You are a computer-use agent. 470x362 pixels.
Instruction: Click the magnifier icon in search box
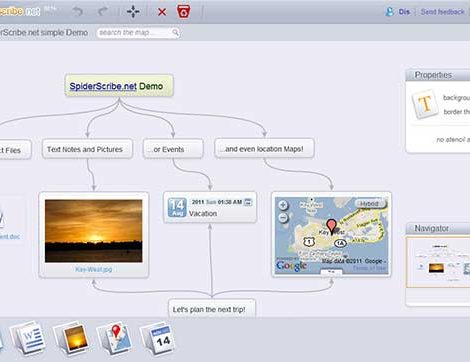175,32
